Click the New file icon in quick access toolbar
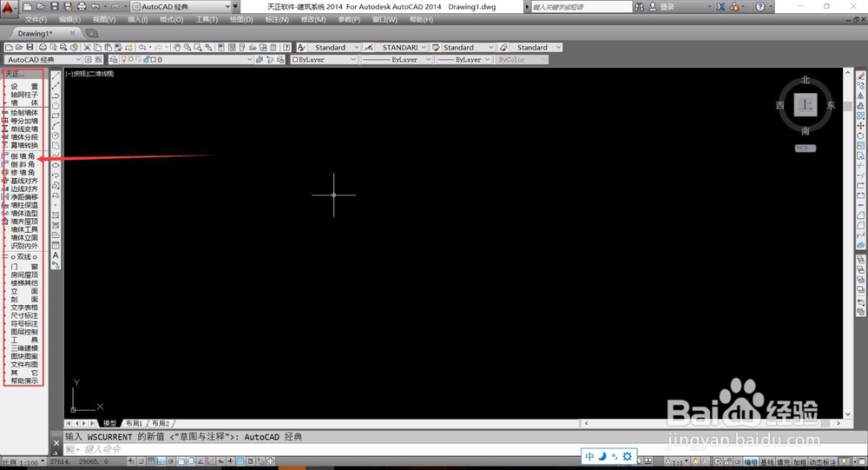 (x=27, y=7)
